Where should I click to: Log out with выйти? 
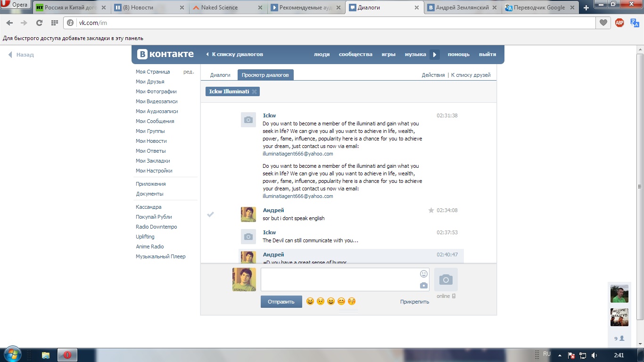click(487, 54)
